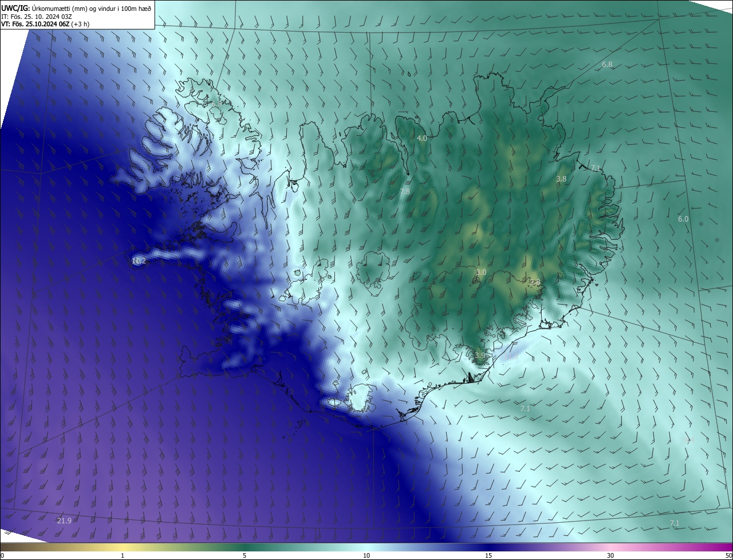Click the 3.0 value label on the map
733x560 pixels.
point(481,273)
